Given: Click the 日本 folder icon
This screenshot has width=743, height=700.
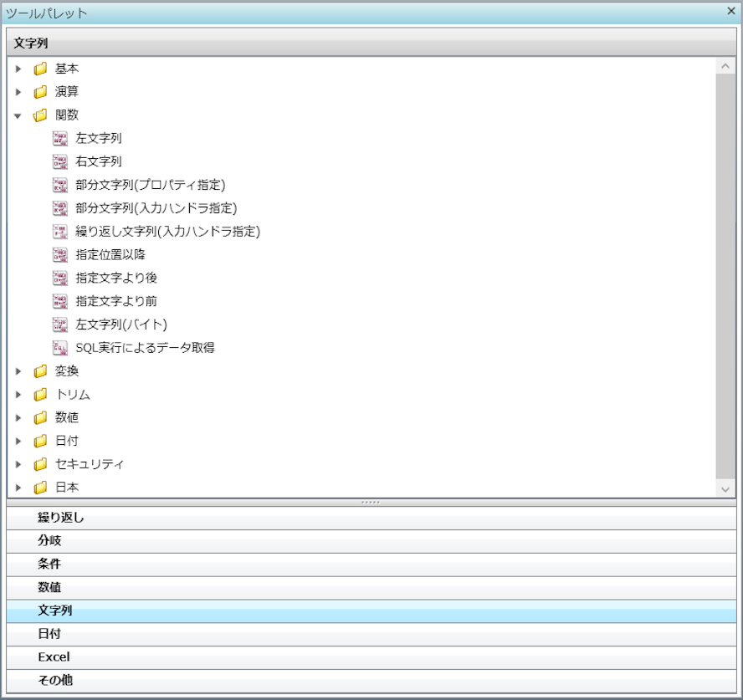Looking at the screenshot, I should click(40, 488).
